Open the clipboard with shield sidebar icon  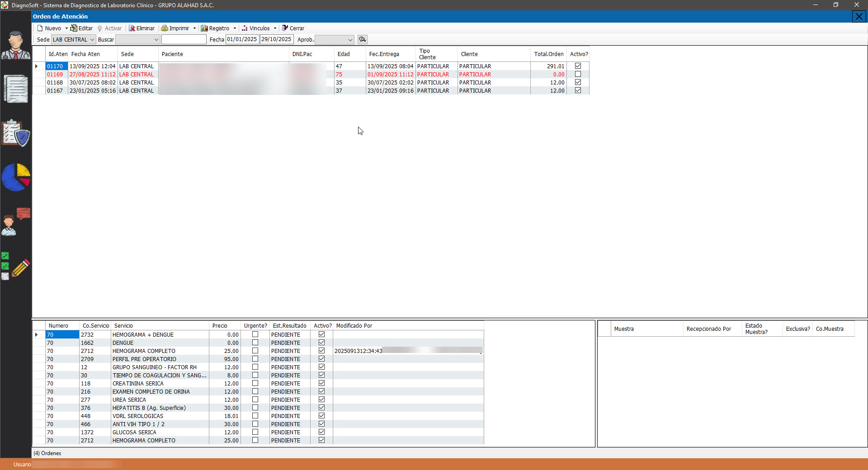16,133
